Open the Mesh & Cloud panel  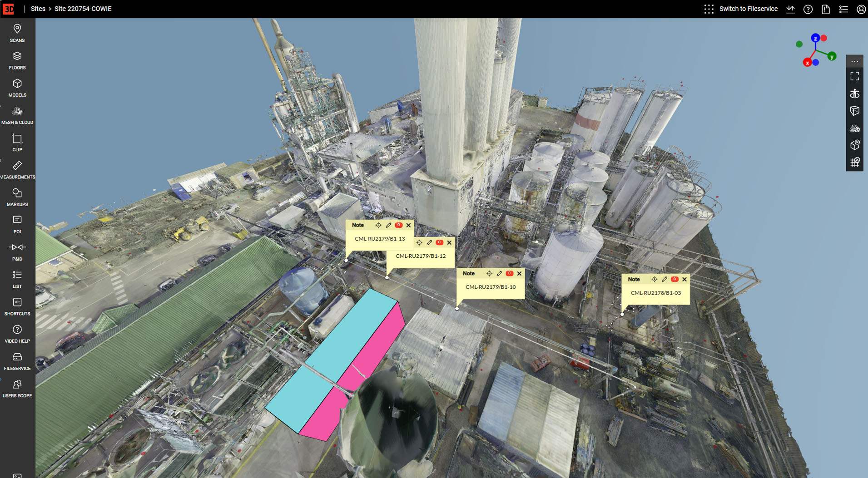click(17, 115)
